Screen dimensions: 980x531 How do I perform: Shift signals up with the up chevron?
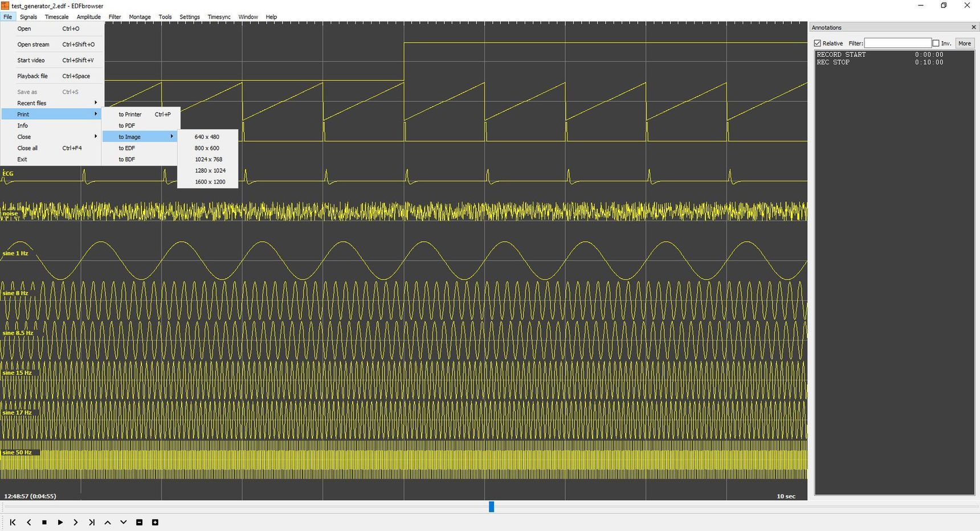[107, 522]
